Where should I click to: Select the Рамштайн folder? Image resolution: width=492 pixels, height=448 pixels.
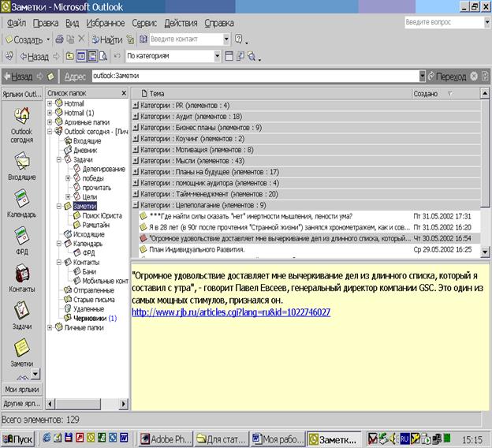point(95,225)
